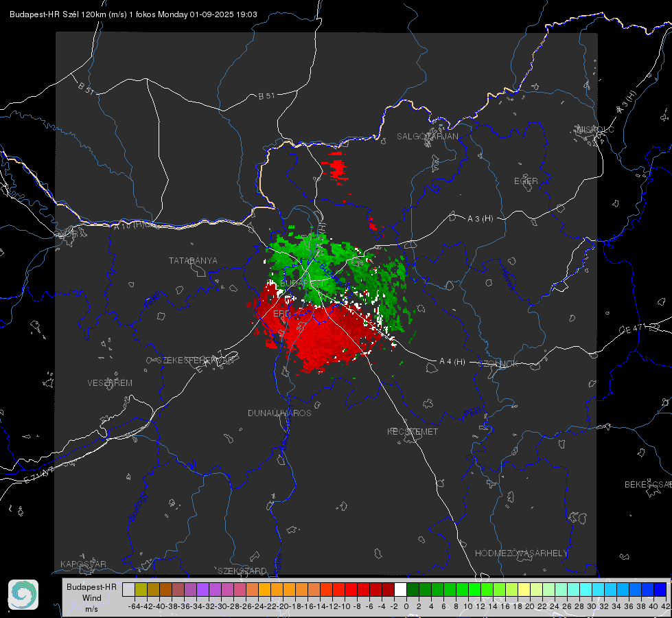The width and height of the screenshot is (672, 618).
Task: Click the 'Budapest-HR Wind m/s' legend label
Action: (x=92, y=598)
